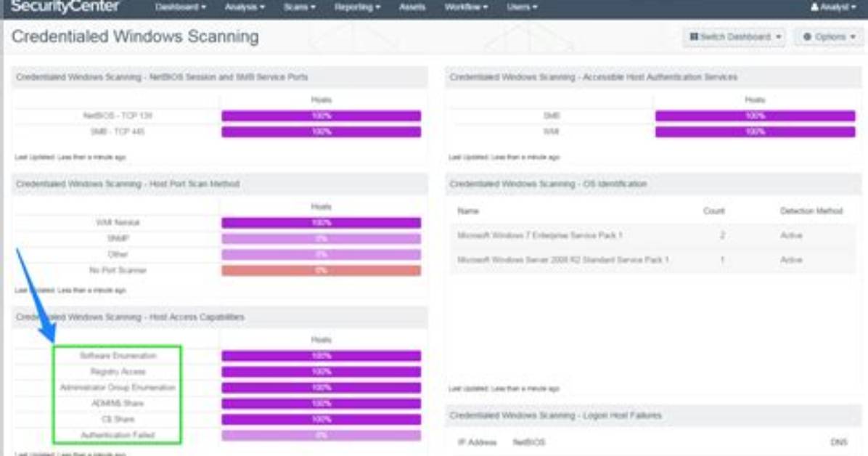Select the Authentication Failed label

pos(118,436)
